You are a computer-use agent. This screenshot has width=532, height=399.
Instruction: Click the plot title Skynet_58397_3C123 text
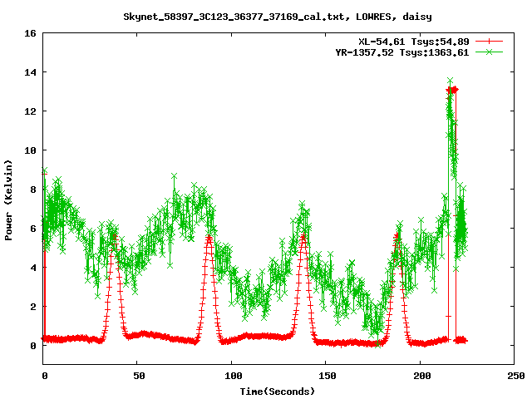[277, 17]
